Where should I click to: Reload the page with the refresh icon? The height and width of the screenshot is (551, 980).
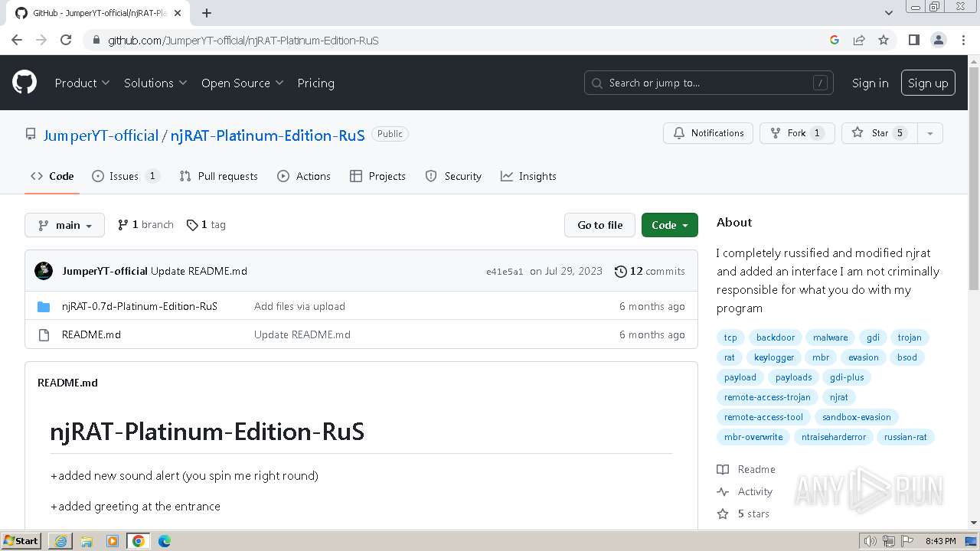pos(66,40)
